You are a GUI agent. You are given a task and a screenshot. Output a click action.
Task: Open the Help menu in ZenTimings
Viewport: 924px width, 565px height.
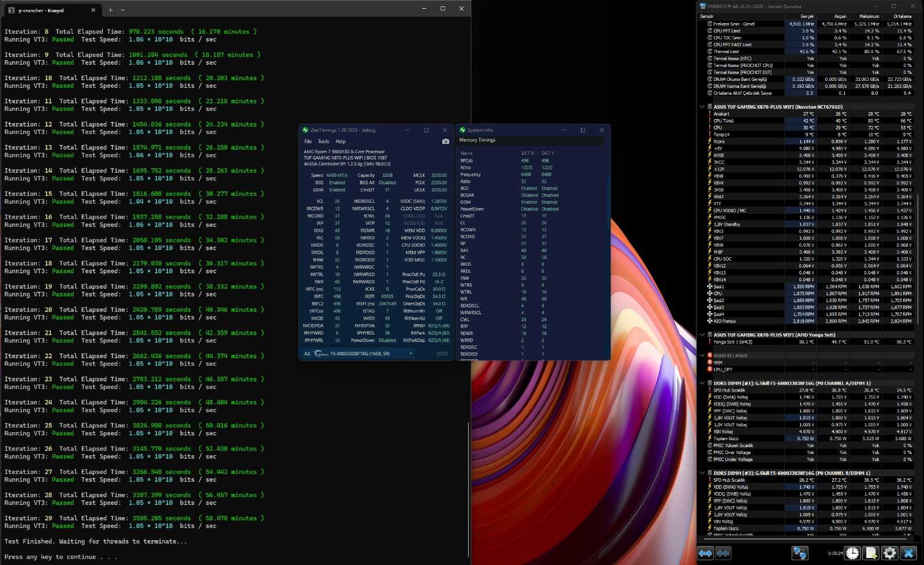[341, 141]
